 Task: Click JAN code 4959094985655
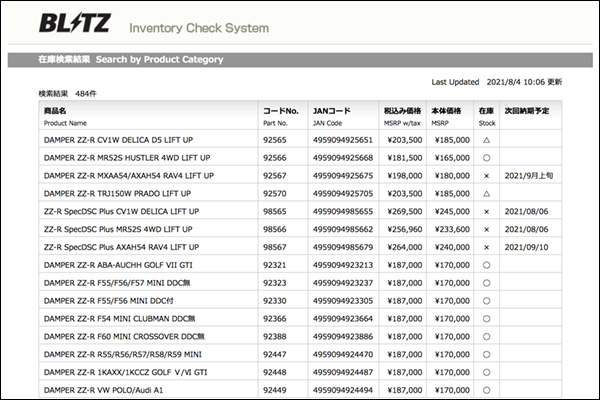pos(343,212)
